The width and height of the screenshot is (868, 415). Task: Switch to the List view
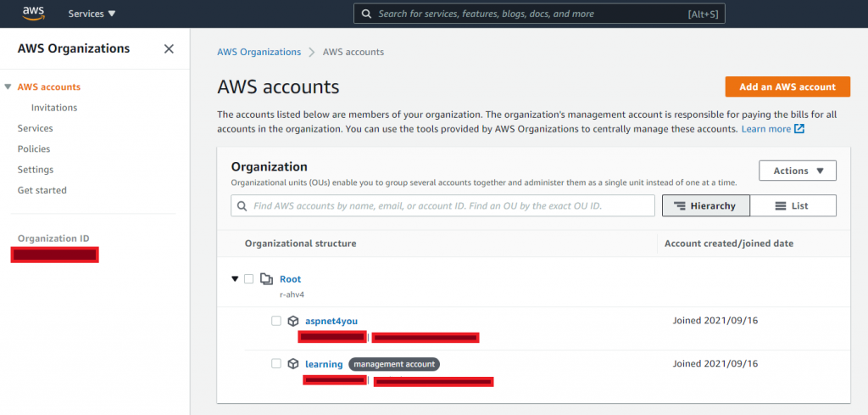793,205
